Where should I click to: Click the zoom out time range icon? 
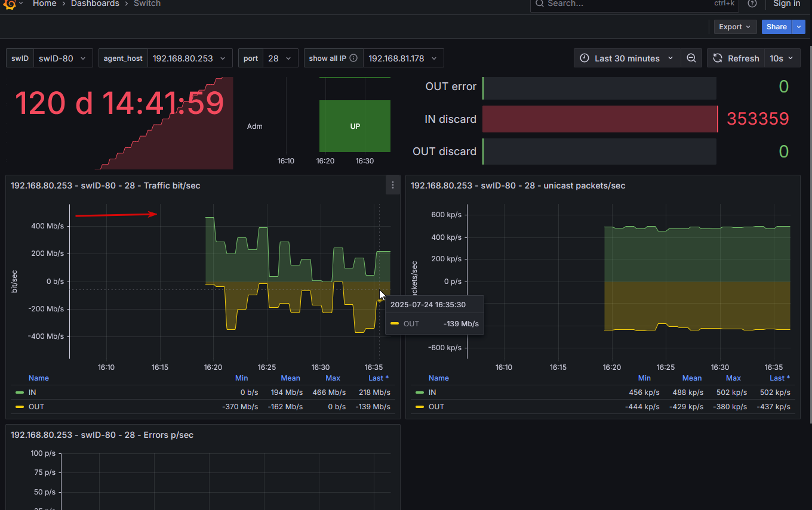coord(691,58)
